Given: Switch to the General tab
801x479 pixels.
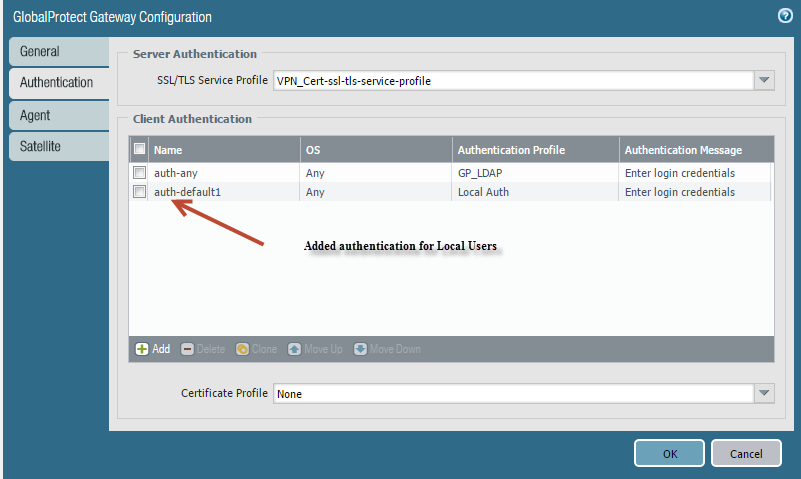Looking at the screenshot, I should click(57, 51).
